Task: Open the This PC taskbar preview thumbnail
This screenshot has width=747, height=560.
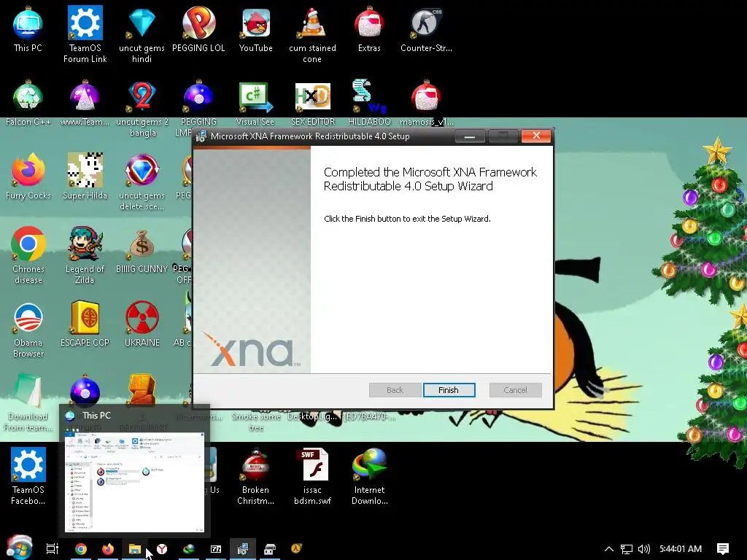Action: pos(134,482)
